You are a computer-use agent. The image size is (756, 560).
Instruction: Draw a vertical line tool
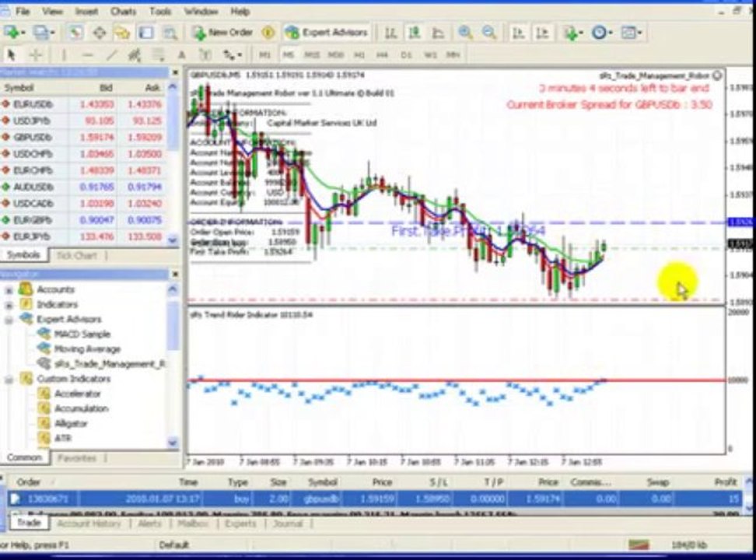tap(64, 55)
